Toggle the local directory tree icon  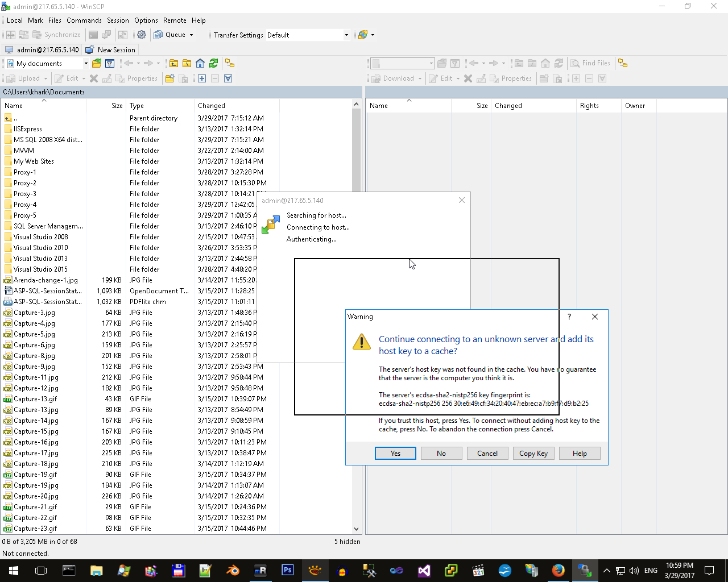[230, 63]
